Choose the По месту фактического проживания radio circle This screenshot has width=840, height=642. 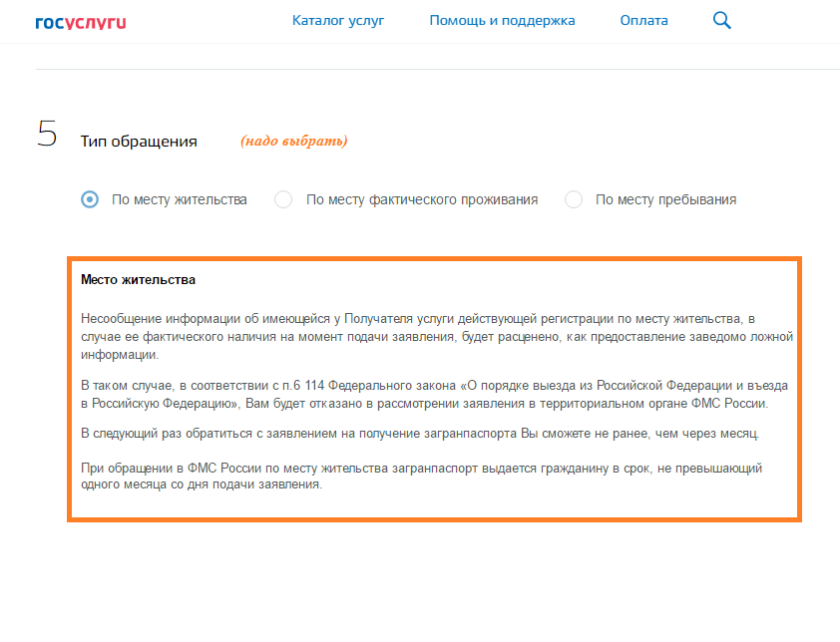click(283, 199)
